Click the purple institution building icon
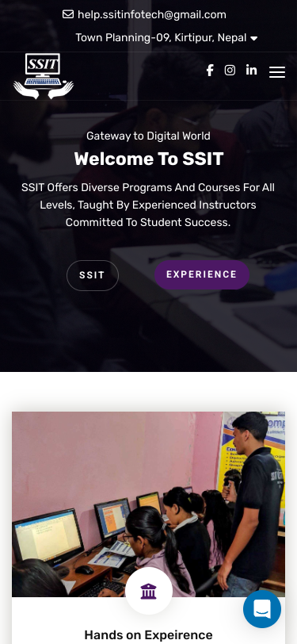This screenshot has height=644, width=297. 149,591
